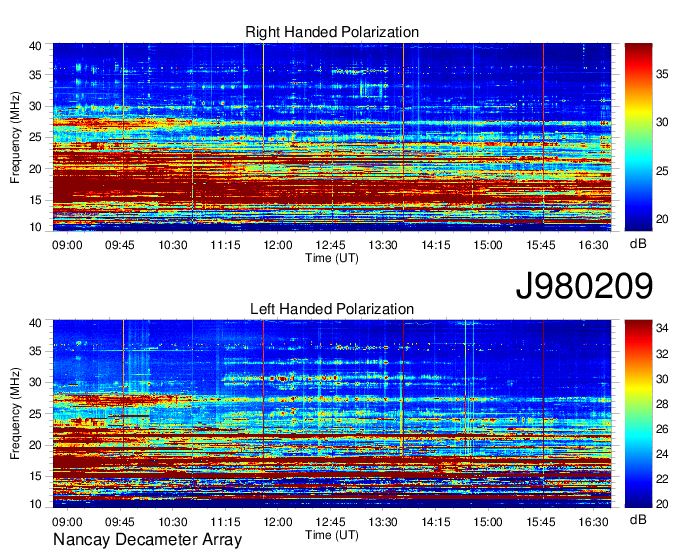680x552 pixels.
Task: Click the 11:15 time tick of Right Handed plot
Action: [225, 245]
